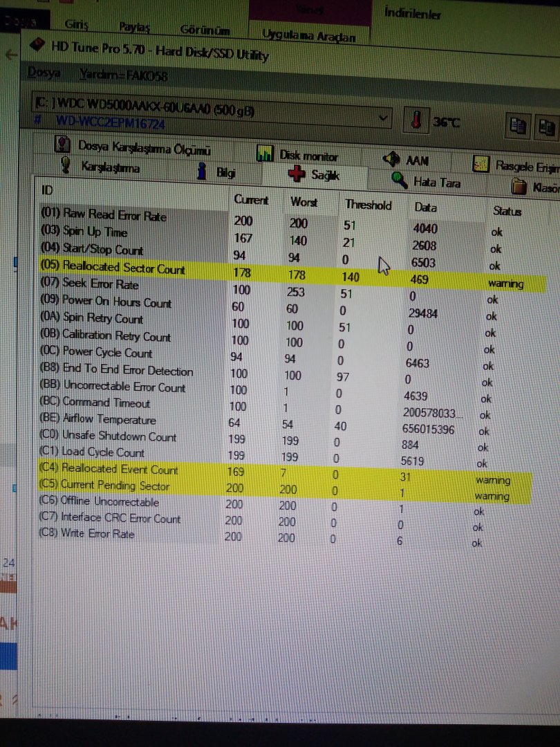This screenshot has width=560, height=747.
Task: Open the drive selection dropdown
Action: (382, 118)
